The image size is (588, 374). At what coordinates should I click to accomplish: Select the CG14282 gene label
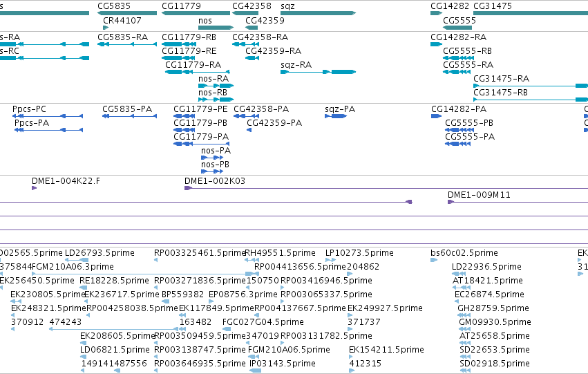tap(450, 6)
